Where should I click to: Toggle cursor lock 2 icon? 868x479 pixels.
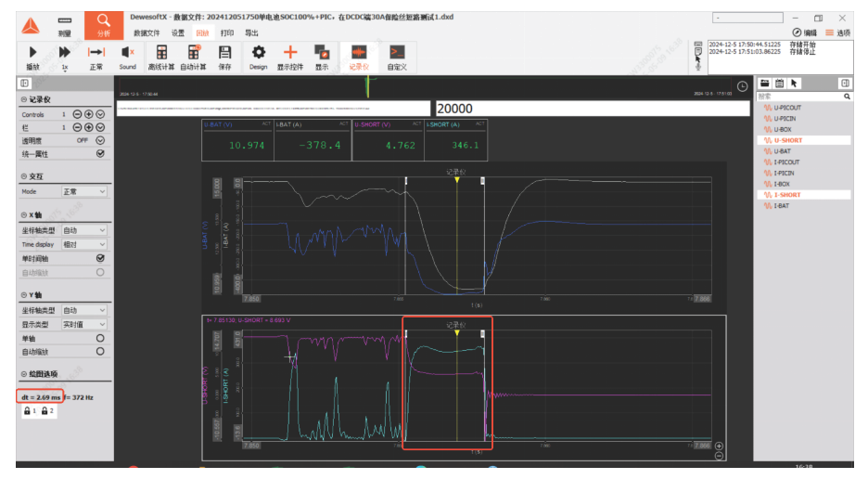click(47, 411)
